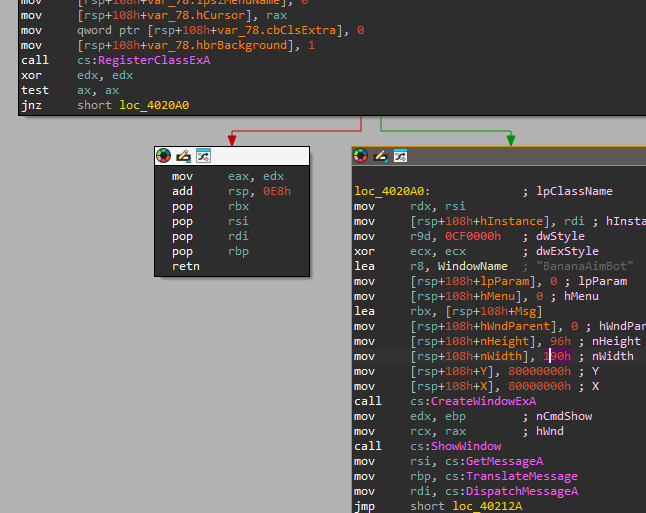Screen dimensions: 646x513
Task: Click the hWnd comment after mov rcx, rax
Action: 550,431
